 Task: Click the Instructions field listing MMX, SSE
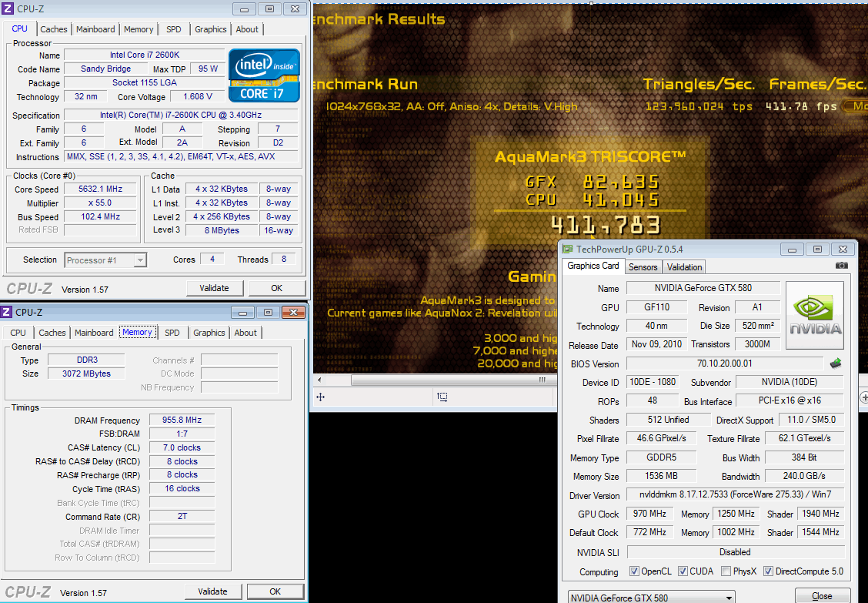click(x=181, y=157)
